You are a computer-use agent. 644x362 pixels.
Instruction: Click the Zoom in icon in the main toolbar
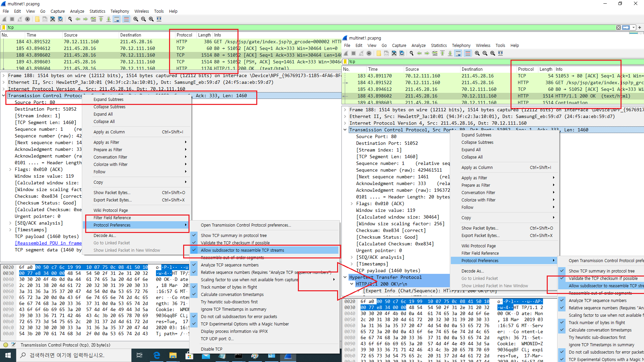(x=136, y=19)
